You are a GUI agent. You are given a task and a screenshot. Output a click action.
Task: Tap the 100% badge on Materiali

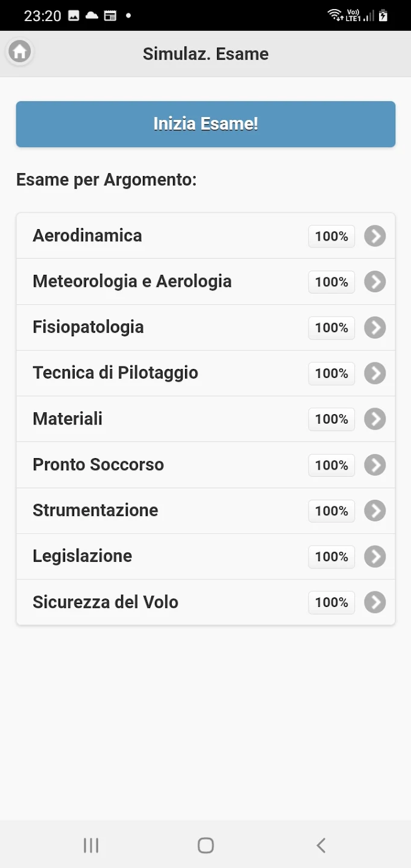click(x=331, y=419)
